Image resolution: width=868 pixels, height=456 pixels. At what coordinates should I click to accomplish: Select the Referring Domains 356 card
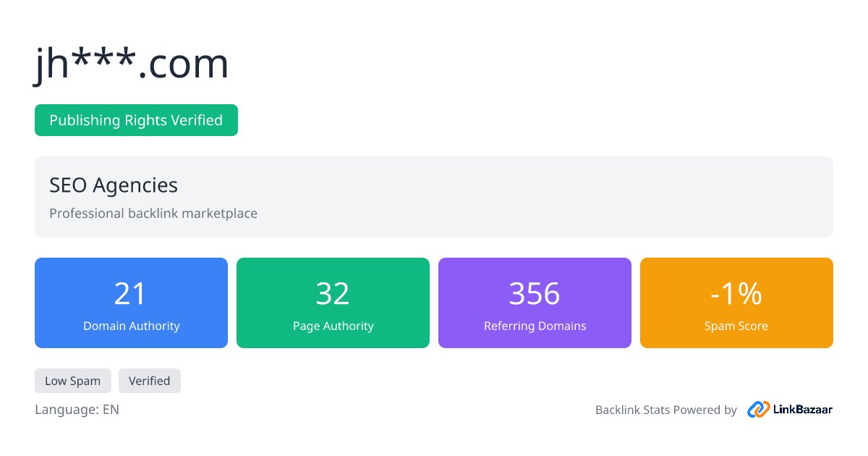click(535, 303)
